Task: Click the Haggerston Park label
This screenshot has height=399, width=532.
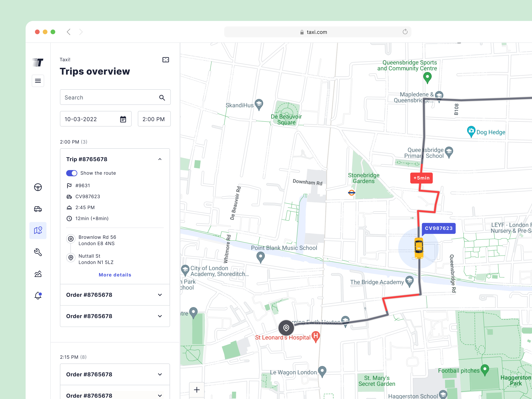Action: 516,381
